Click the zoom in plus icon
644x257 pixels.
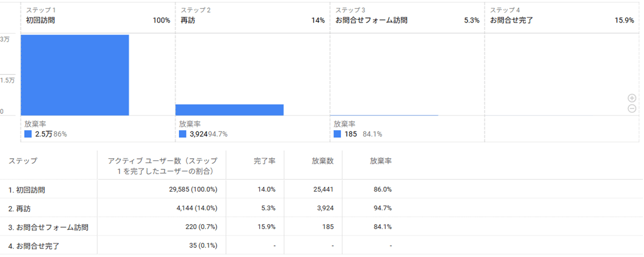[632, 98]
